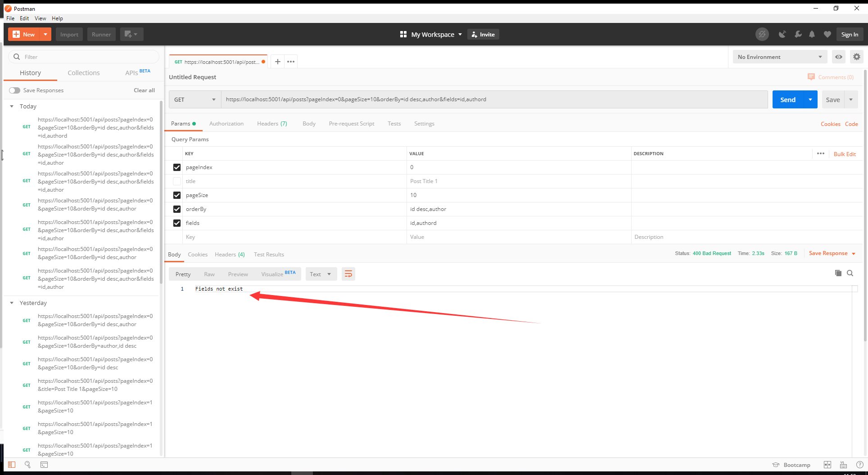
Task: Add a new request tab with plus icon
Action: point(278,62)
